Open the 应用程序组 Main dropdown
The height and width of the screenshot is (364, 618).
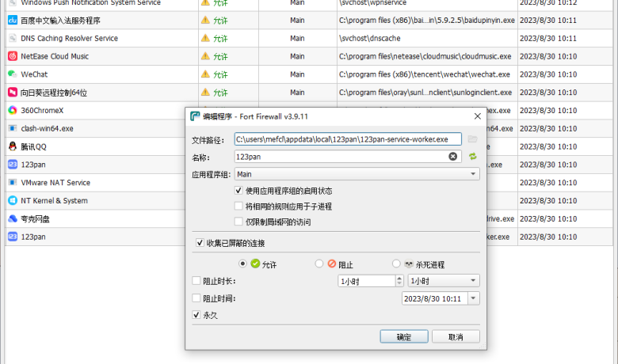(x=357, y=174)
